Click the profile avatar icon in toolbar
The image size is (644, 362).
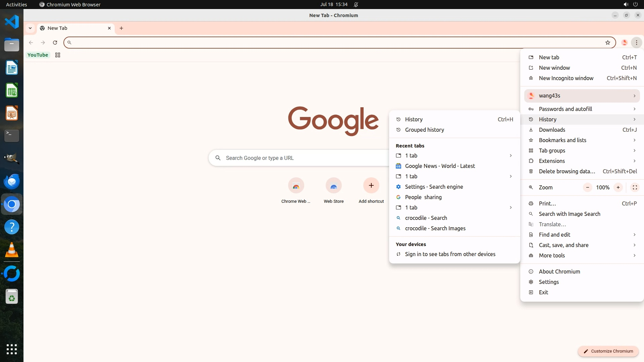point(624,43)
